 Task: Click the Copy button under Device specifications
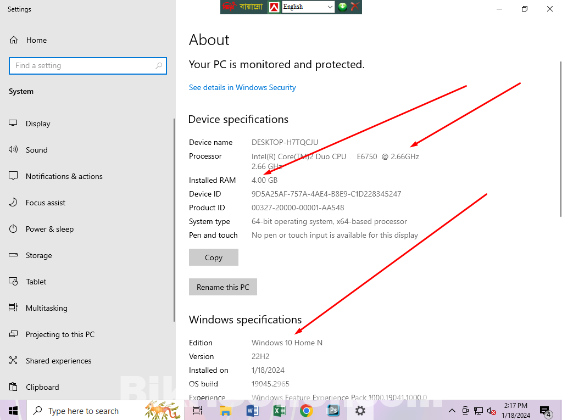(214, 257)
